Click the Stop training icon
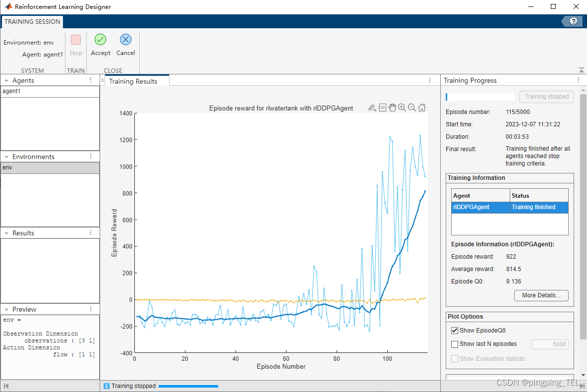 76,40
